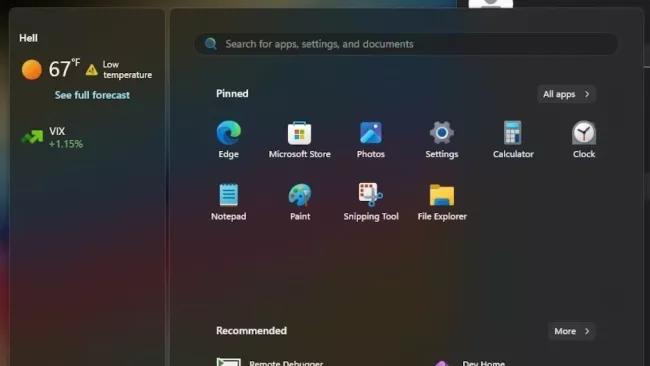Launch the Calculator app
The width and height of the screenshot is (650, 366).
tap(513, 139)
